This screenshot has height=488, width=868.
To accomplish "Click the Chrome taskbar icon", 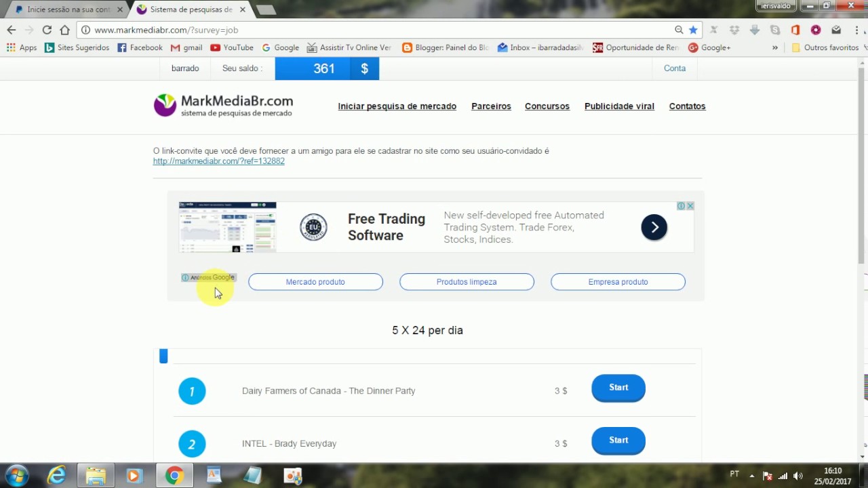I will (x=174, y=476).
